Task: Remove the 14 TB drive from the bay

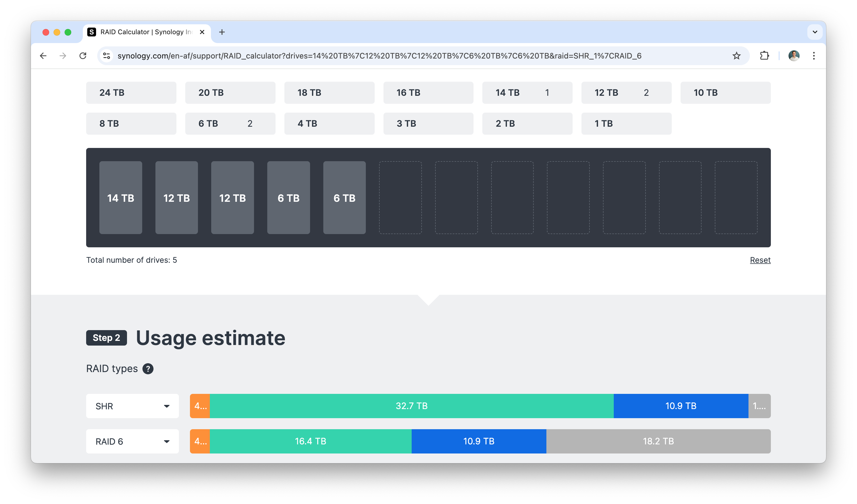Action: click(x=120, y=198)
